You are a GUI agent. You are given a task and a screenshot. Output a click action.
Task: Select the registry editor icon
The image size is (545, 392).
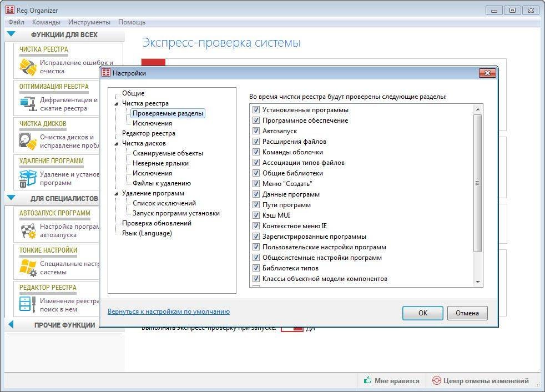[28, 304]
